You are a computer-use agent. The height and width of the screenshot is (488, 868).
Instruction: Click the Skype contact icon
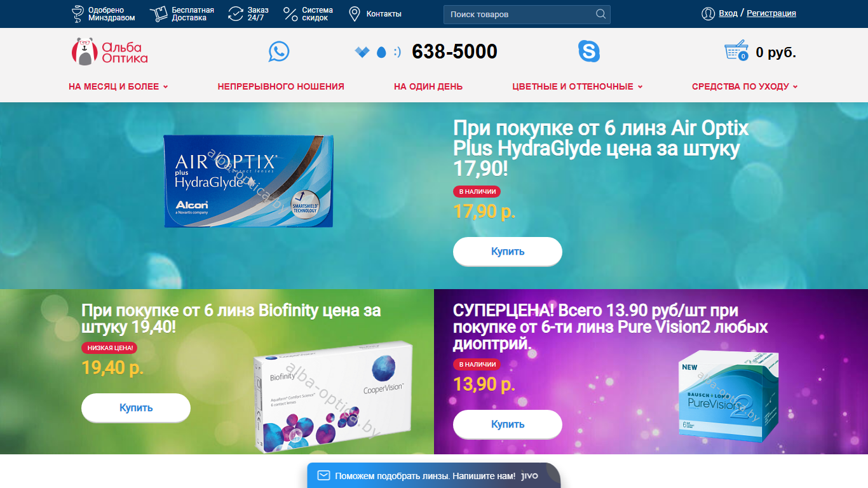tap(589, 51)
